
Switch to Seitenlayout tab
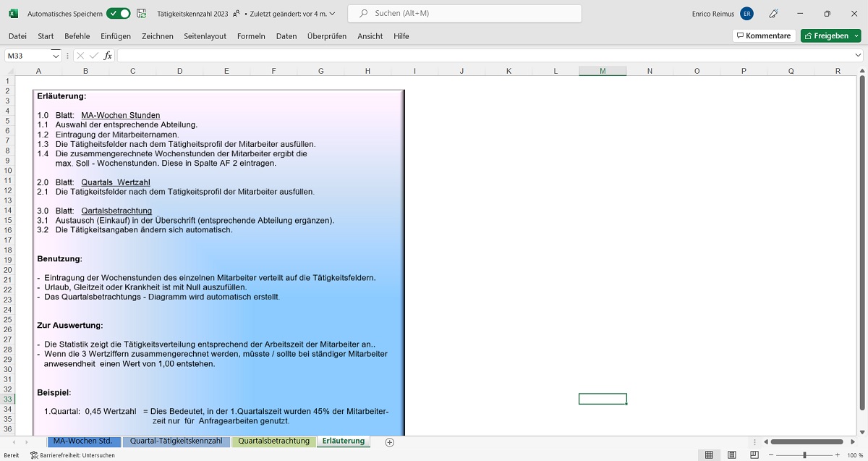click(x=205, y=36)
